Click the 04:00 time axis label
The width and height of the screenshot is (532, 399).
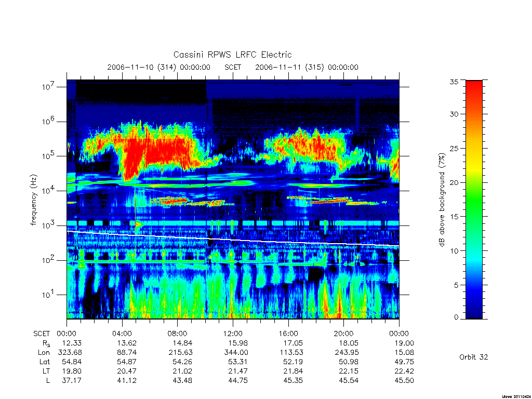pyautogui.click(x=122, y=334)
